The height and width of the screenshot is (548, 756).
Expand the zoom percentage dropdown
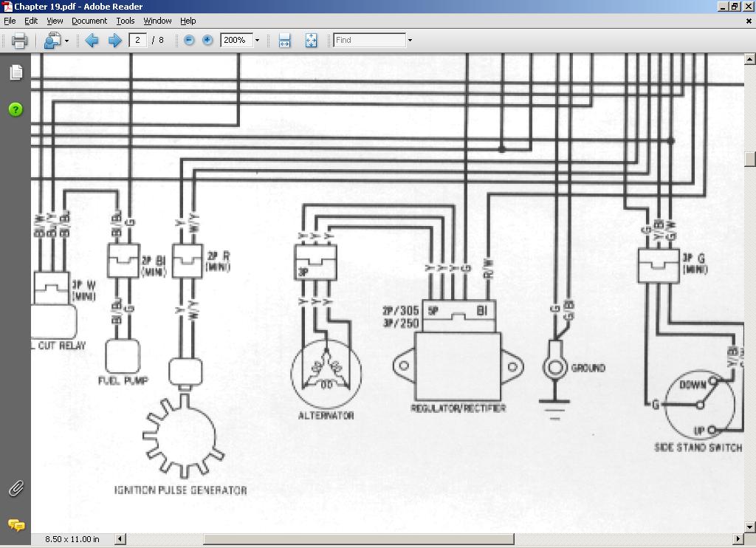point(257,41)
